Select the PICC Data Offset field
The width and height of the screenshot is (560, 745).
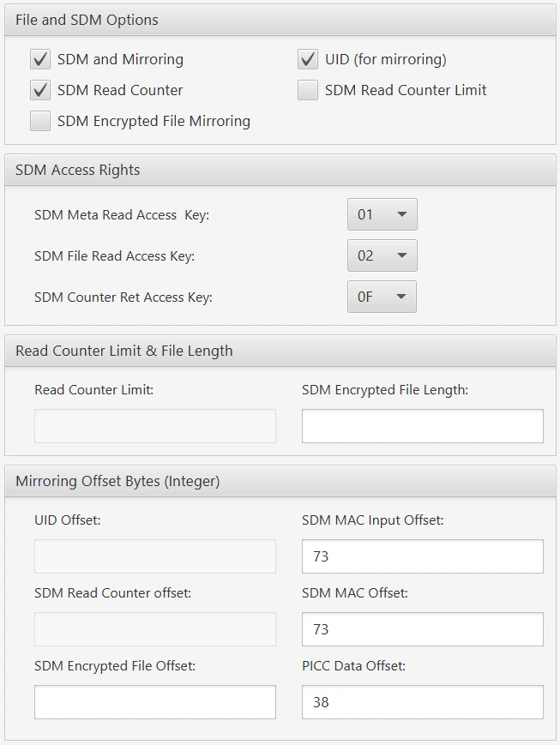click(422, 702)
